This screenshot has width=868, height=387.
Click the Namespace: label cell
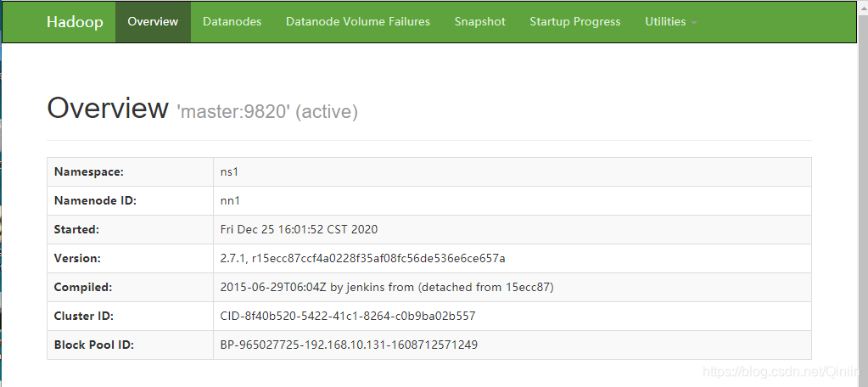click(x=130, y=171)
